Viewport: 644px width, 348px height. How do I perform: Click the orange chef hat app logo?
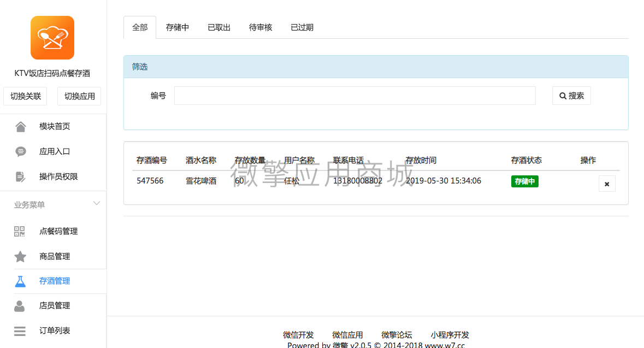tap(52, 38)
